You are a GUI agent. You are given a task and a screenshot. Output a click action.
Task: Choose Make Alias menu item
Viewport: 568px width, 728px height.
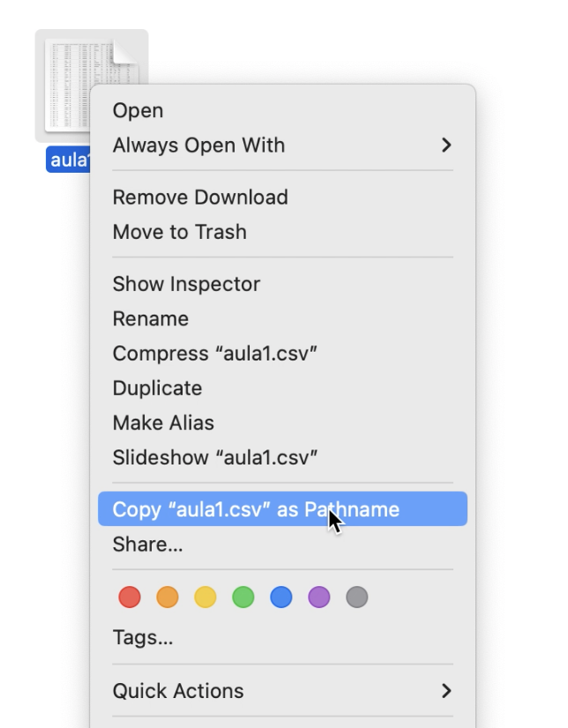[x=163, y=423]
